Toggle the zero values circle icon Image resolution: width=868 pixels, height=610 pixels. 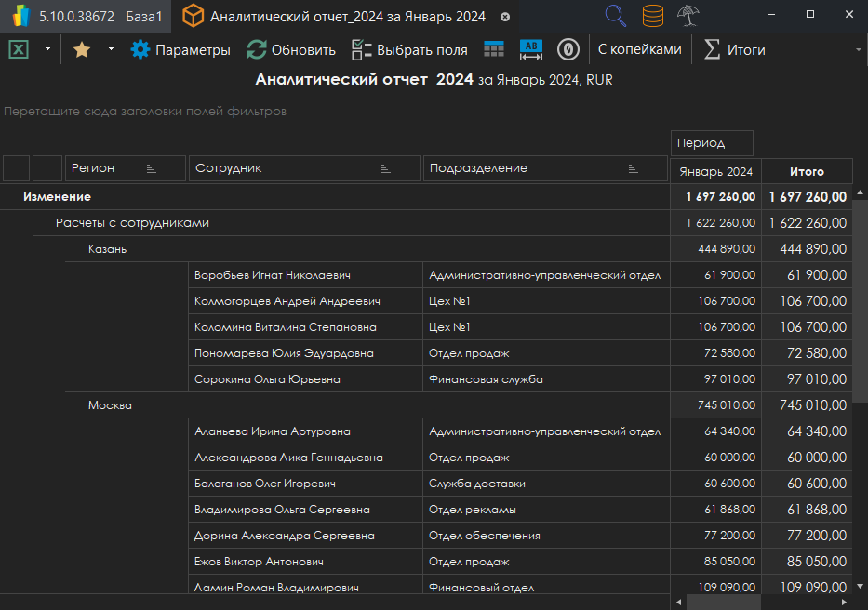pos(568,50)
